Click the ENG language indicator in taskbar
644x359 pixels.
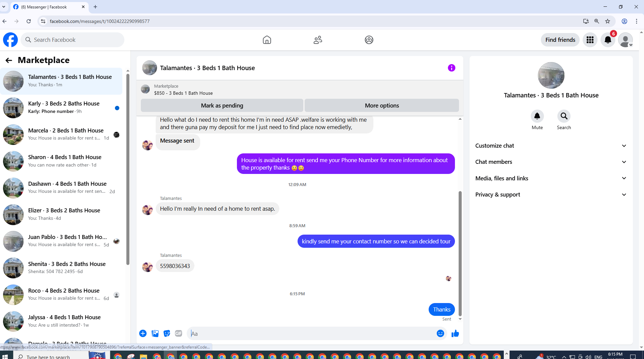(x=598, y=357)
